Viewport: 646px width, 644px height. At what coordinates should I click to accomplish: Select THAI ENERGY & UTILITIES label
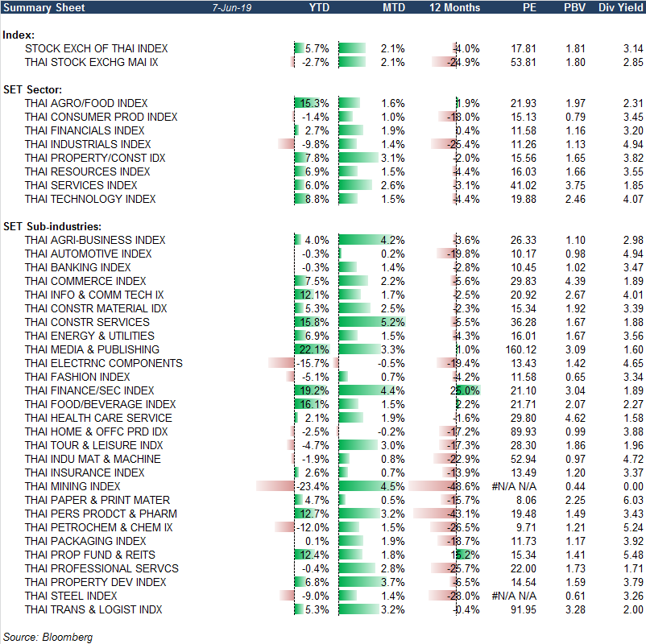pyautogui.click(x=90, y=336)
